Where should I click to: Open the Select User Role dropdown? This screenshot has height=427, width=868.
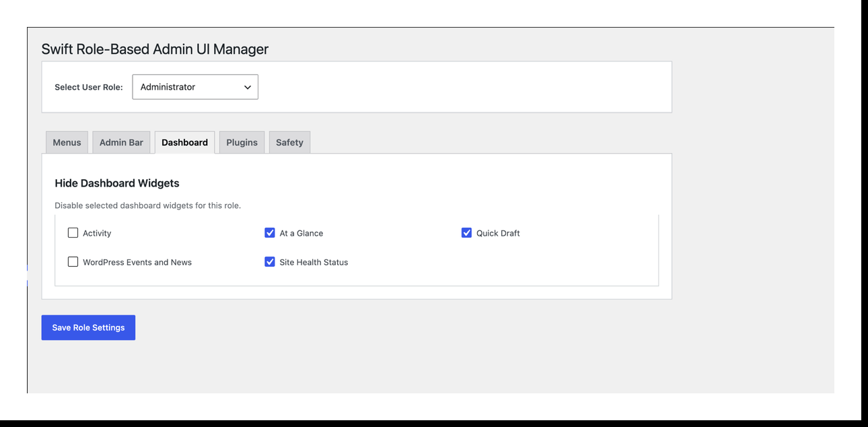click(195, 87)
